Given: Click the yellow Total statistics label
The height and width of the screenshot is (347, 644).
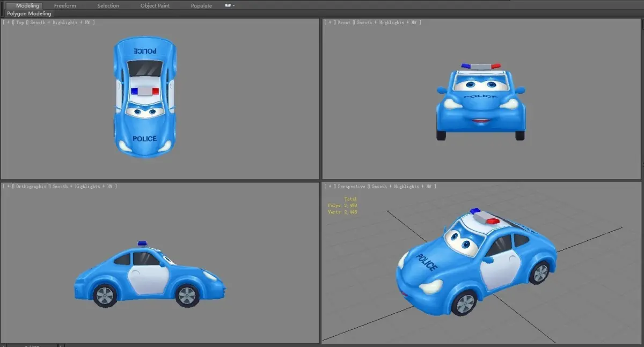Looking at the screenshot, I should tap(350, 199).
